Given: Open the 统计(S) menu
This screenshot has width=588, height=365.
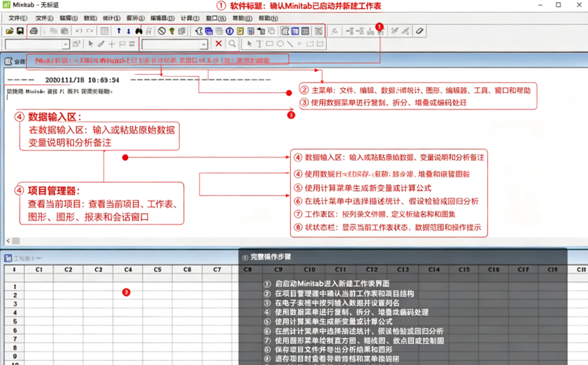Looking at the screenshot, I should (x=111, y=18).
